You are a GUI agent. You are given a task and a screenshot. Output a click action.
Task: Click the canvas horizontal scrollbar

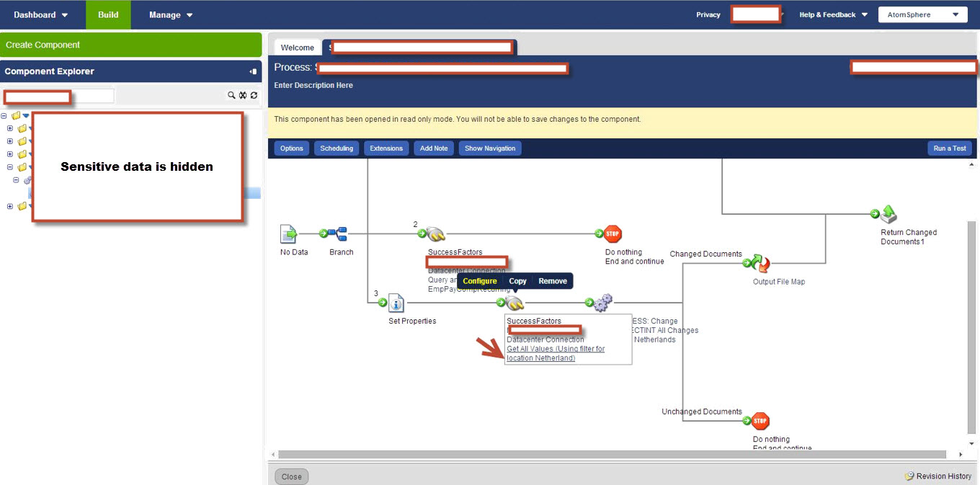[612, 455]
